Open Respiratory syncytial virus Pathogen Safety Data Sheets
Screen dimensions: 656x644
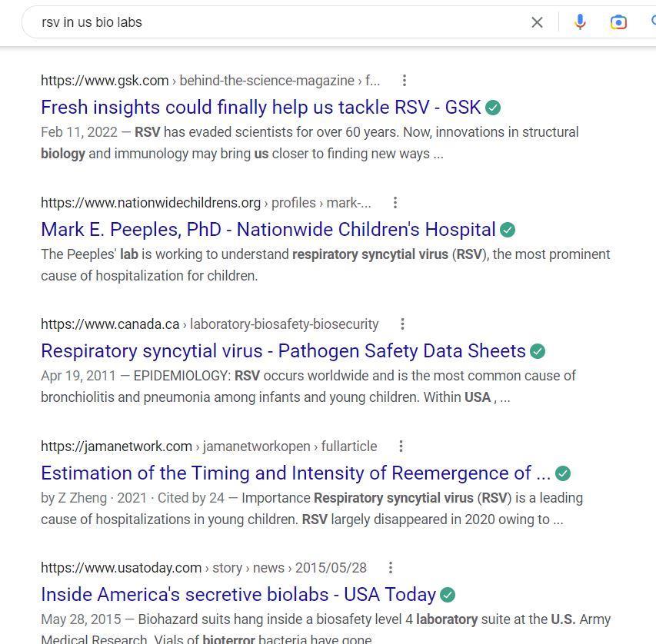pos(283,351)
